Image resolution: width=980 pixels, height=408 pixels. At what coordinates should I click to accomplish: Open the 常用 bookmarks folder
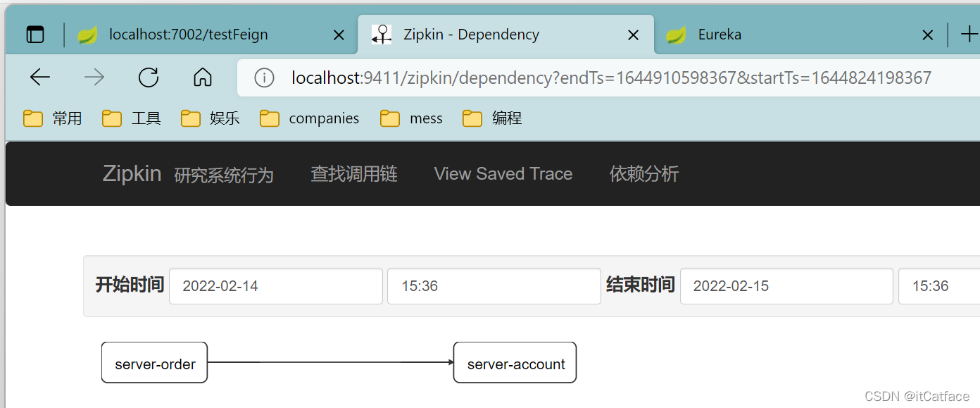coord(53,118)
